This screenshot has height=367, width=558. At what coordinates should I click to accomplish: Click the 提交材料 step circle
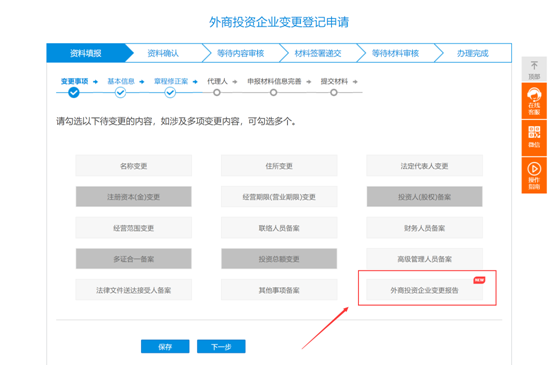[333, 93]
